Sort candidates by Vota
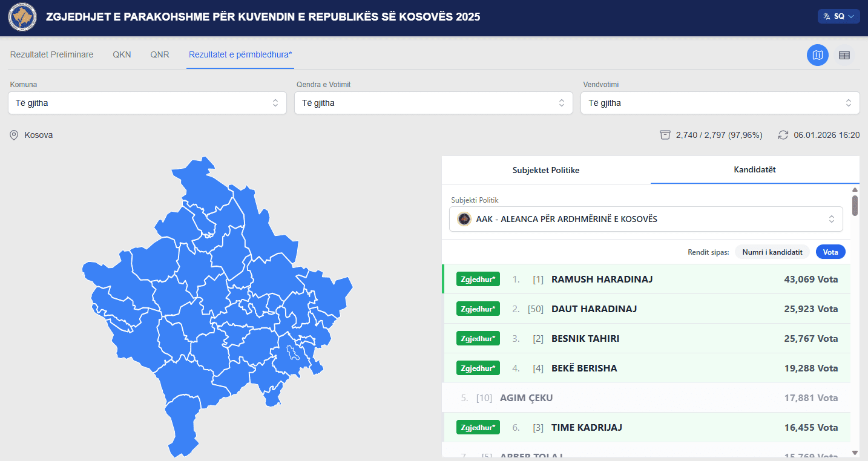 point(830,252)
